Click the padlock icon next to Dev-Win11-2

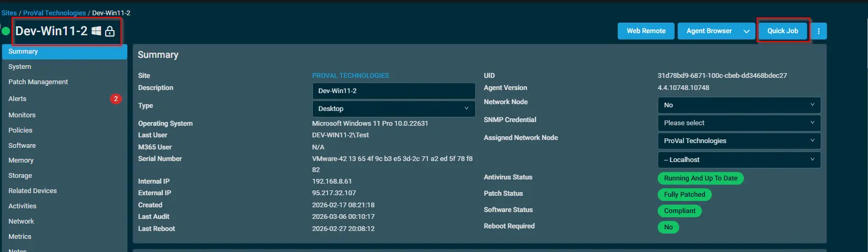point(110,32)
